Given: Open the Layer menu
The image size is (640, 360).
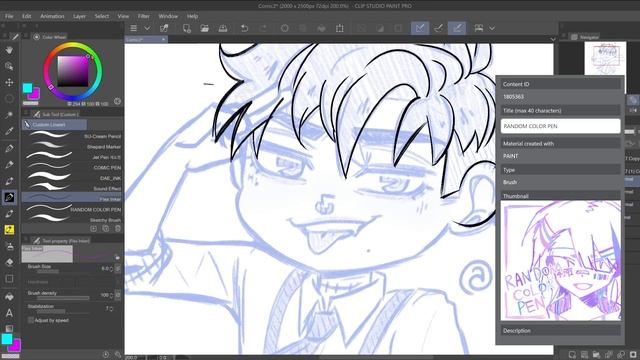Looking at the screenshot, I should pyautogui.click(x=79, y=16).
